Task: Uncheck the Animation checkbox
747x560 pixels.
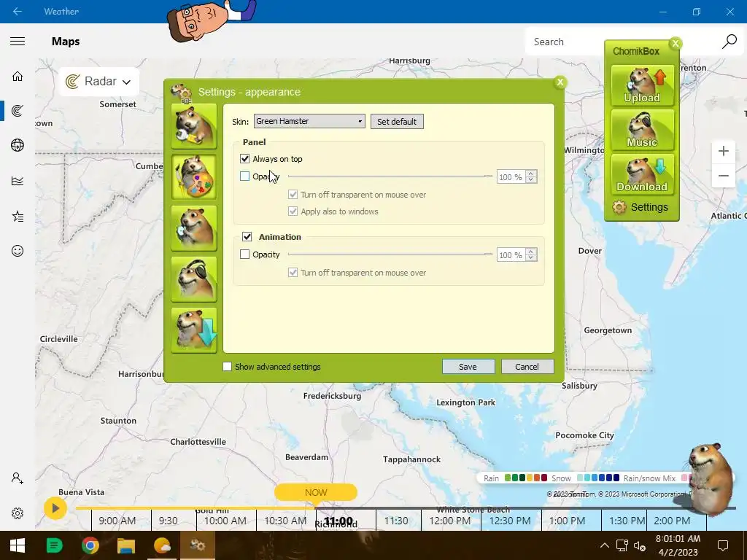Action: (247, 237)
